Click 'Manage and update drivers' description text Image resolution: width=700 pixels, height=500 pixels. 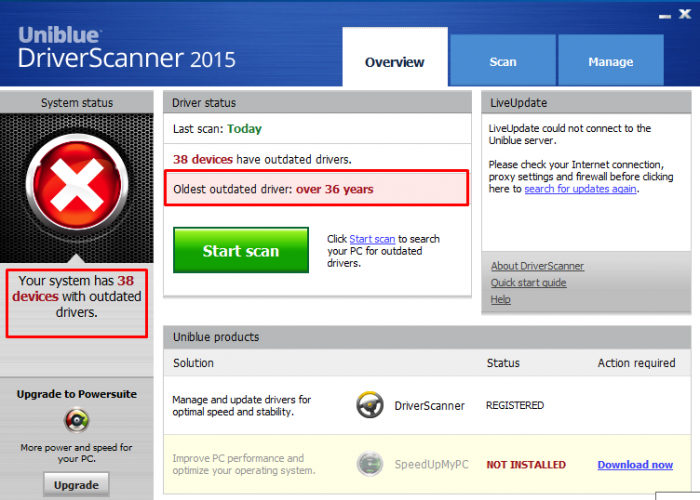tap(242, 405)
